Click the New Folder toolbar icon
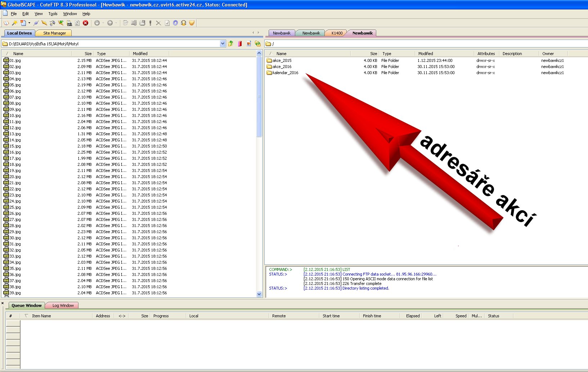 142,23
